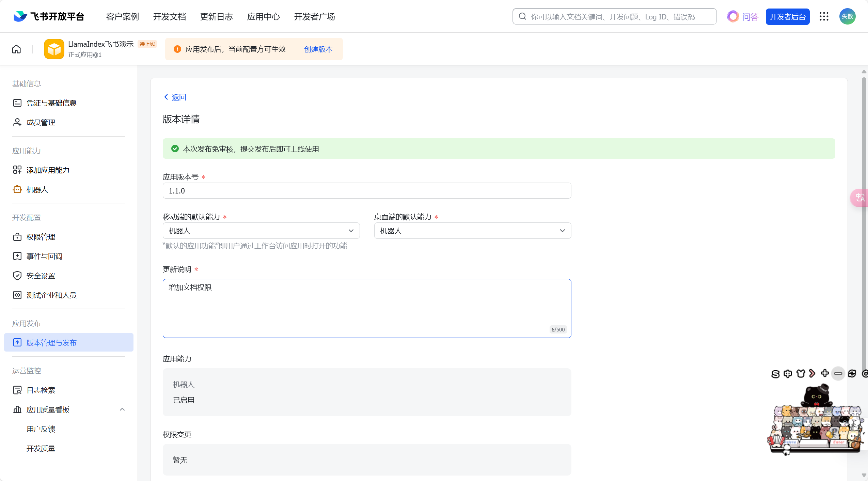The width and height of the screenshot is (868, 481).
Task: Click the pink translation floating icon
Action: (x=859, y=198)
